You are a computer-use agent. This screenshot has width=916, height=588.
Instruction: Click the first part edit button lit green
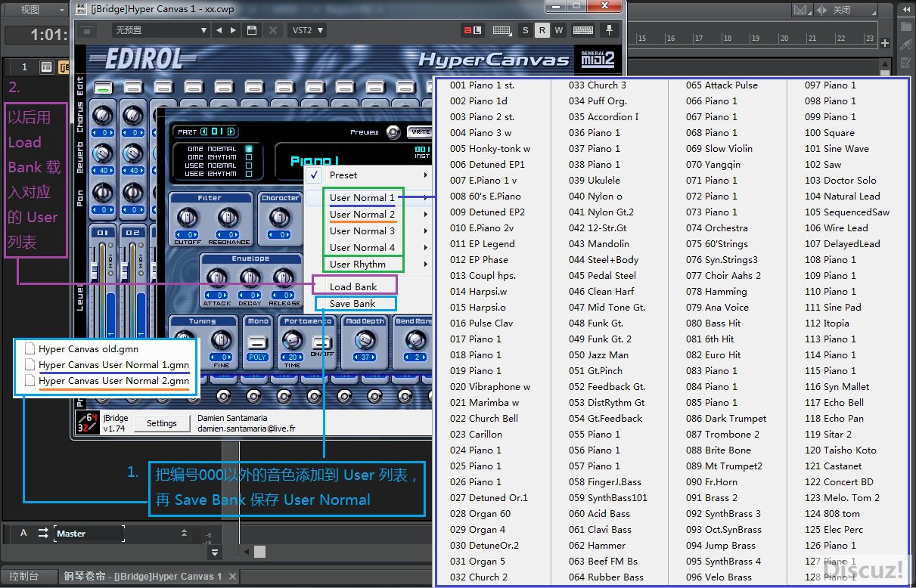point(102,87)
